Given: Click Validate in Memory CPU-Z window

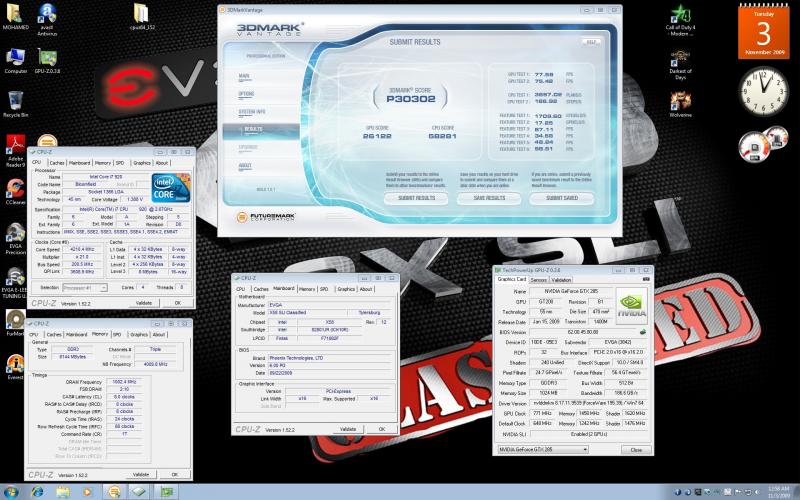Looking at the screenshot, I should click(141, 474).
